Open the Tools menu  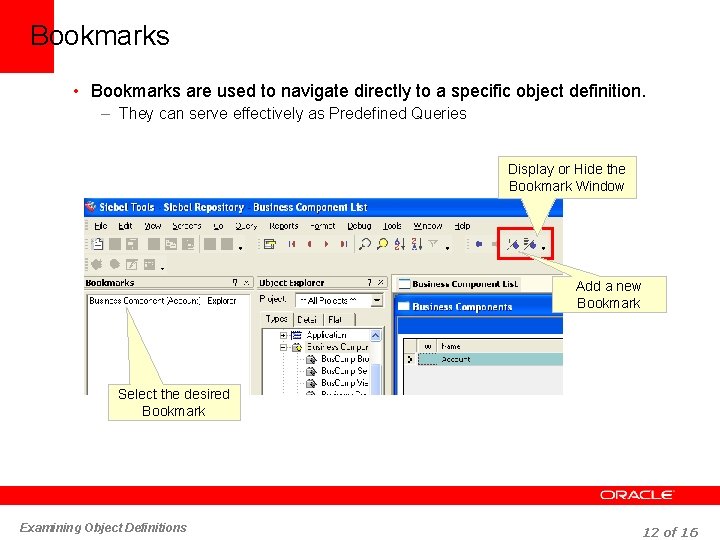click(392, 226)
